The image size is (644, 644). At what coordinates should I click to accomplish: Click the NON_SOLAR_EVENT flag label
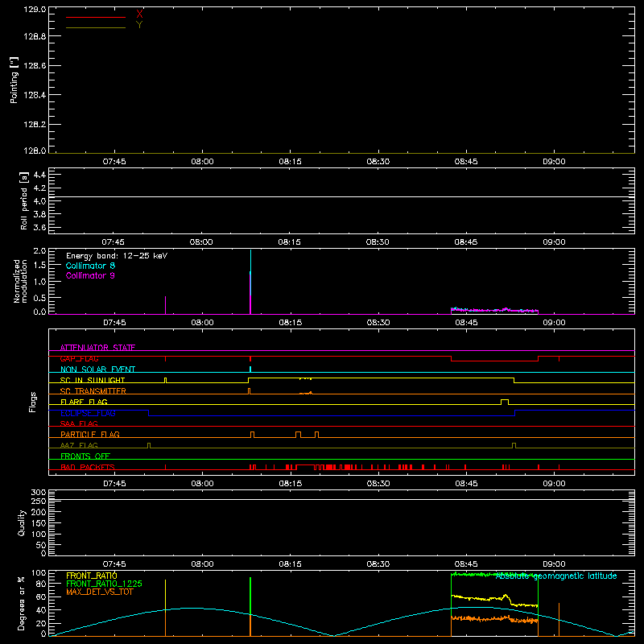[x=97, y=369]
